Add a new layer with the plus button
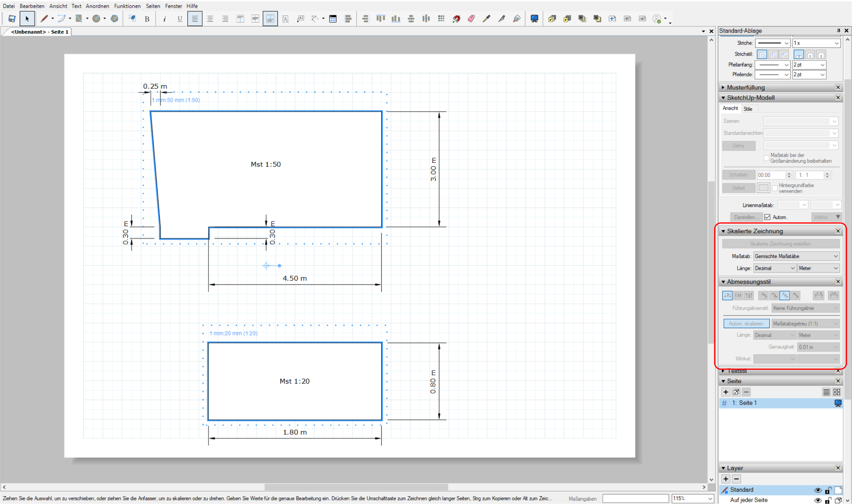Screen dimensions: 852x504 click(x=726, y=479)
